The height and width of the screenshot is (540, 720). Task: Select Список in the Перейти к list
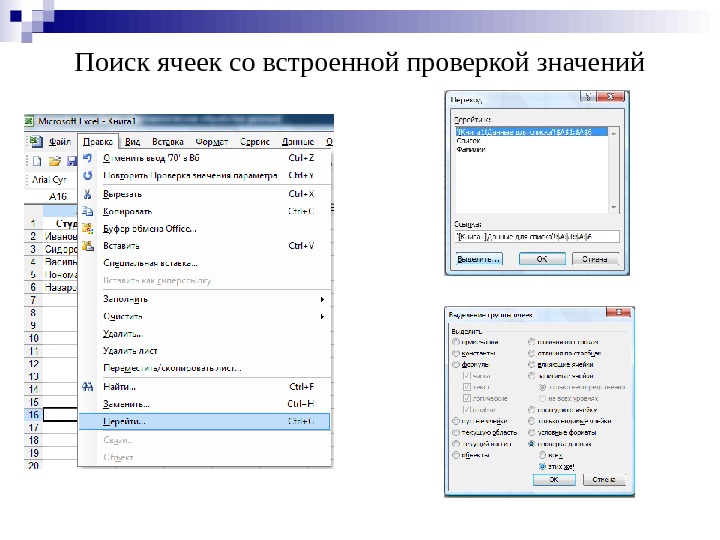pyautogui.click(x=468, y=141)
